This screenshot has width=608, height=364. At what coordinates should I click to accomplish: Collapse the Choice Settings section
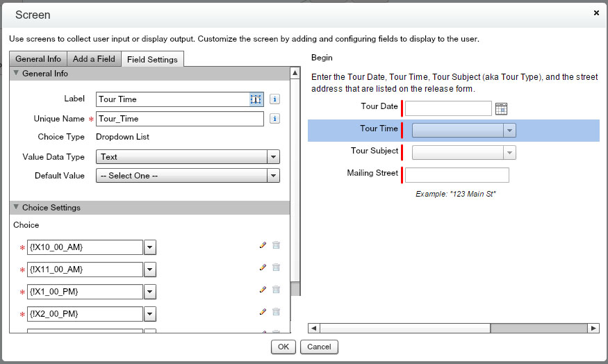coord(16,207)
